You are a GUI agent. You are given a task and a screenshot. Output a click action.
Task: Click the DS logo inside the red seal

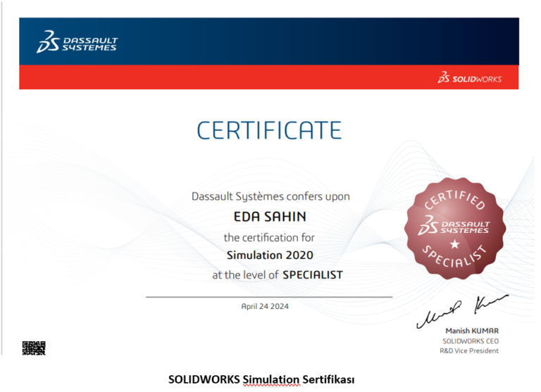454,225
